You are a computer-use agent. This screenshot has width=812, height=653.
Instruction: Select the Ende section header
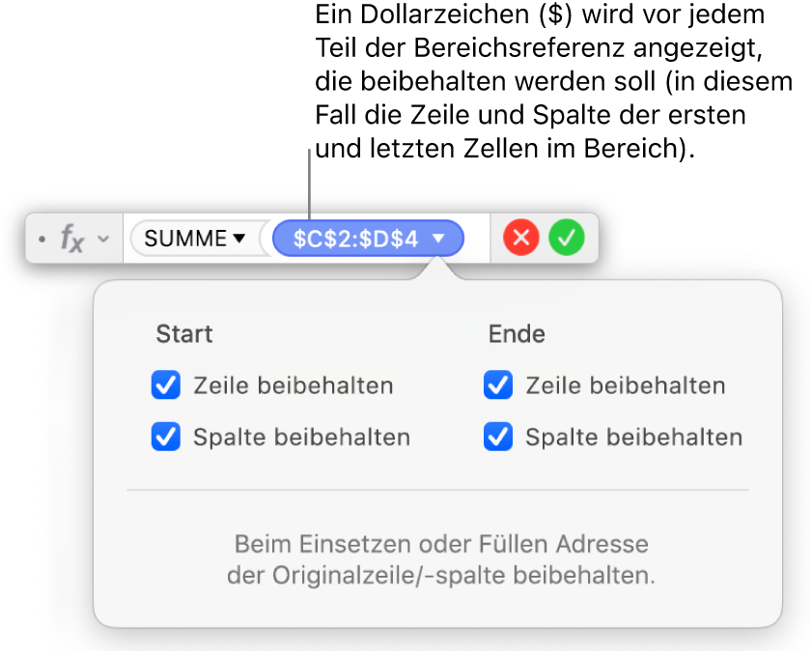[517, 334]
